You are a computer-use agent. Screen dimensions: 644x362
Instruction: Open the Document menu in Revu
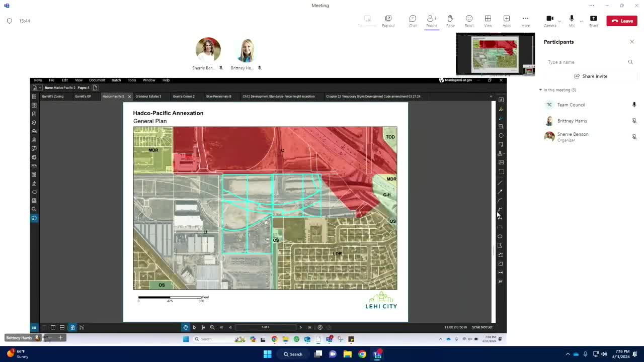point(97,80)
